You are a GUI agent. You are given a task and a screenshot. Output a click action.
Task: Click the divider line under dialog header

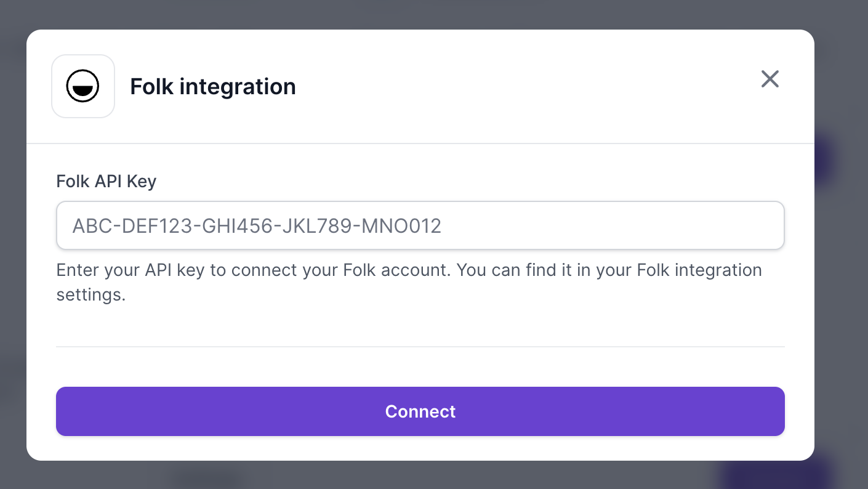[x=420, y=143]
